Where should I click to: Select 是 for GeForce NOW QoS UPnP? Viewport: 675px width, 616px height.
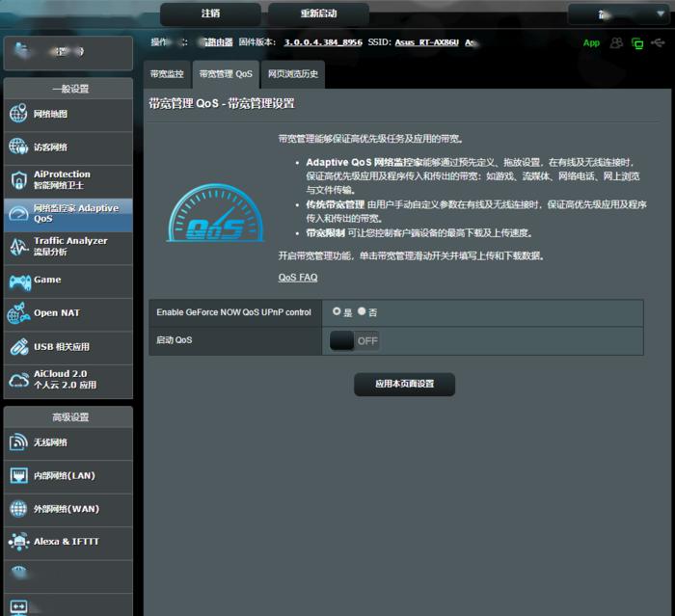pos(337,311)
